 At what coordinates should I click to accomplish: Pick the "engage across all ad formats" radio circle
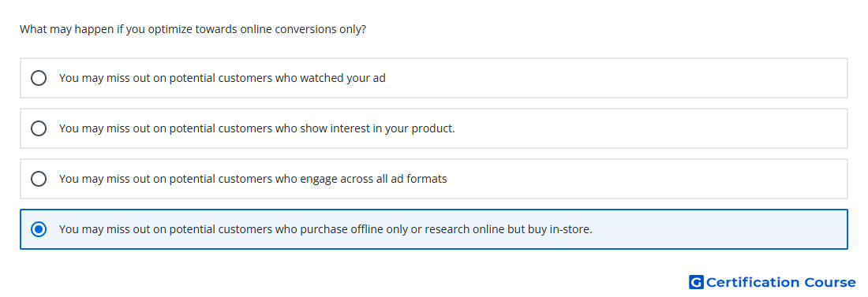(x=39, y=179)
